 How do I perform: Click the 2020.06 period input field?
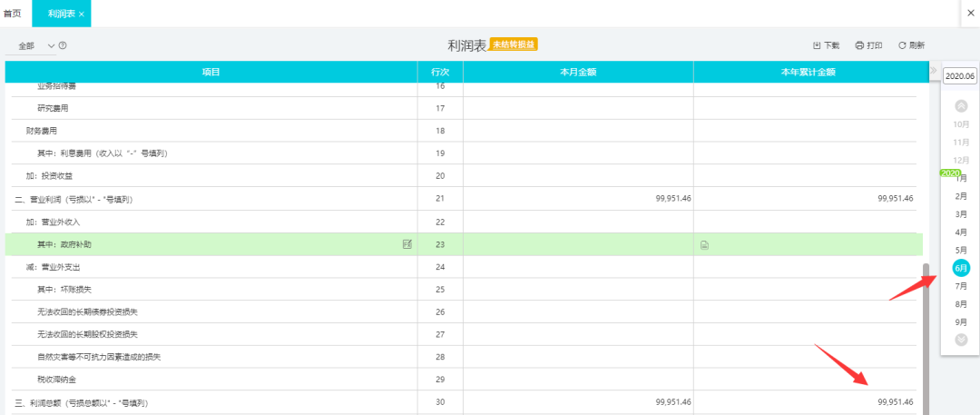tap(959, 76)
